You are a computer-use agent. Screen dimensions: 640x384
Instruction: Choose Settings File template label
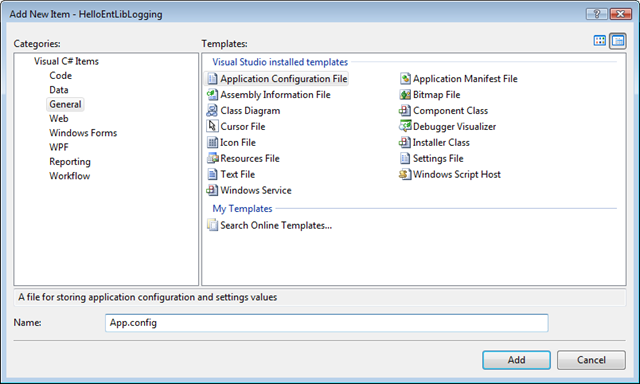coord(438,158)
